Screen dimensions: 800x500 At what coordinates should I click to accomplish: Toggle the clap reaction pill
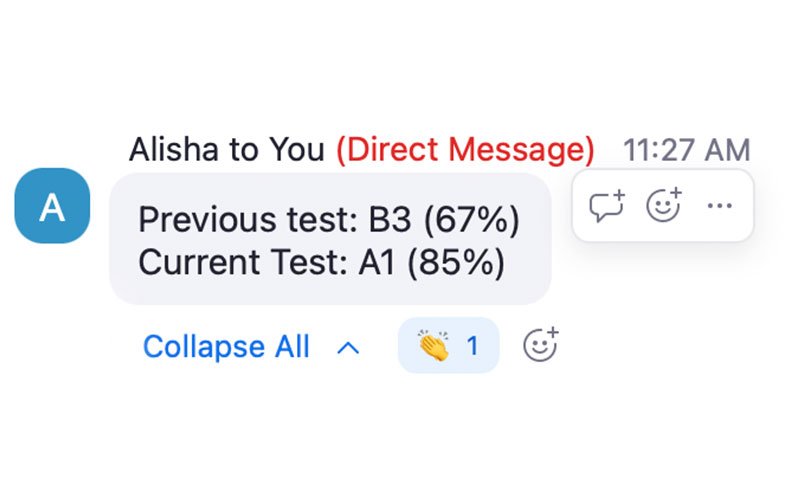pos(448,346)
